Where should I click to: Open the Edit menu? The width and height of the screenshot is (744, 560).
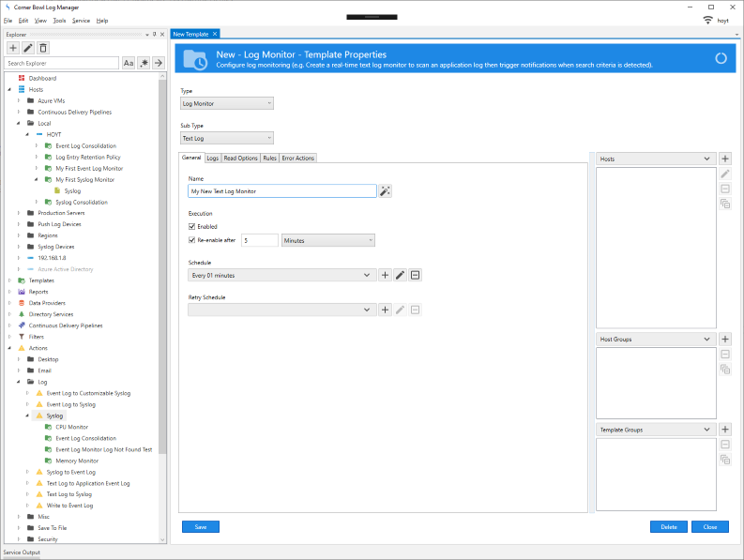click(x=23, y=21)
